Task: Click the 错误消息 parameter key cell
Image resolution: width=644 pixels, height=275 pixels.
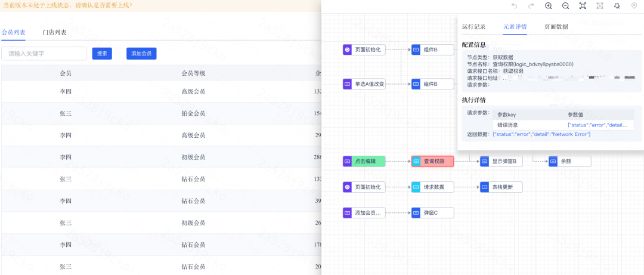Action: pos(507,125)
